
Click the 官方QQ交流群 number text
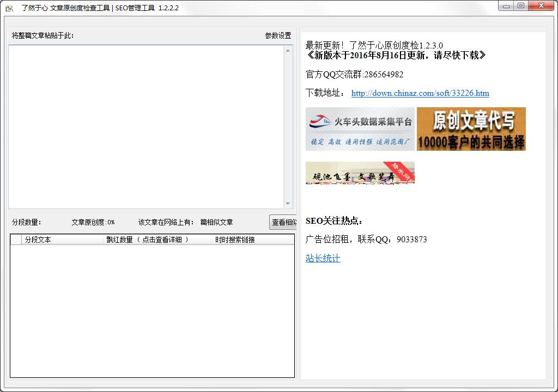coord(354,75)
